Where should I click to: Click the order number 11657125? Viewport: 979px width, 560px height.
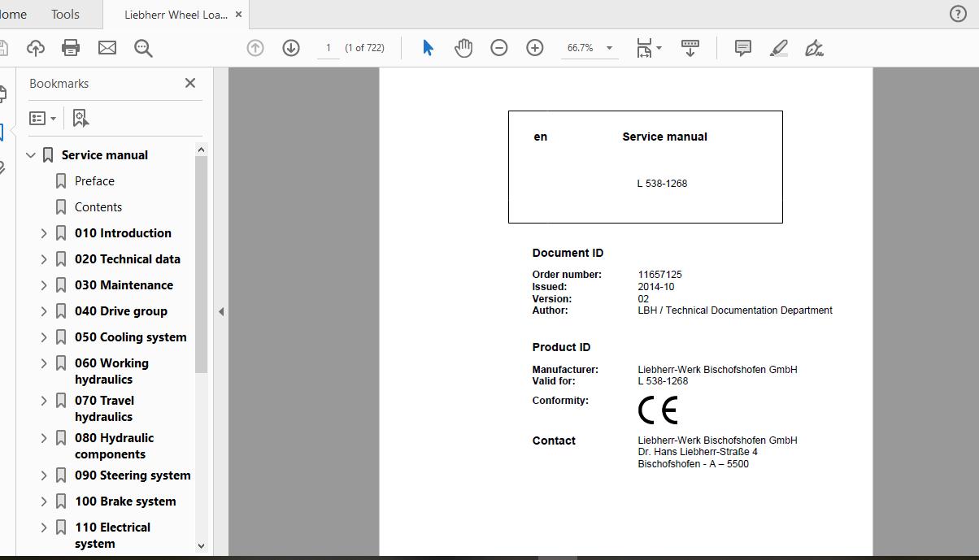pyautogui.click(x=659, y=275)
